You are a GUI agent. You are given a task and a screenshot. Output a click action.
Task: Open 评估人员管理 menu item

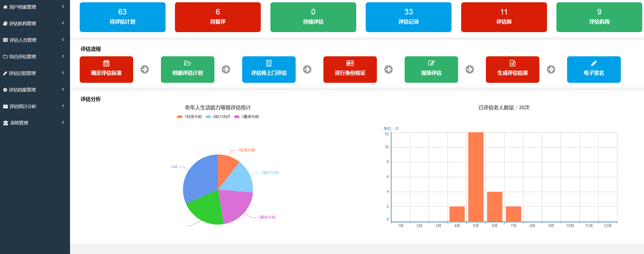click(x=23, y=40)
